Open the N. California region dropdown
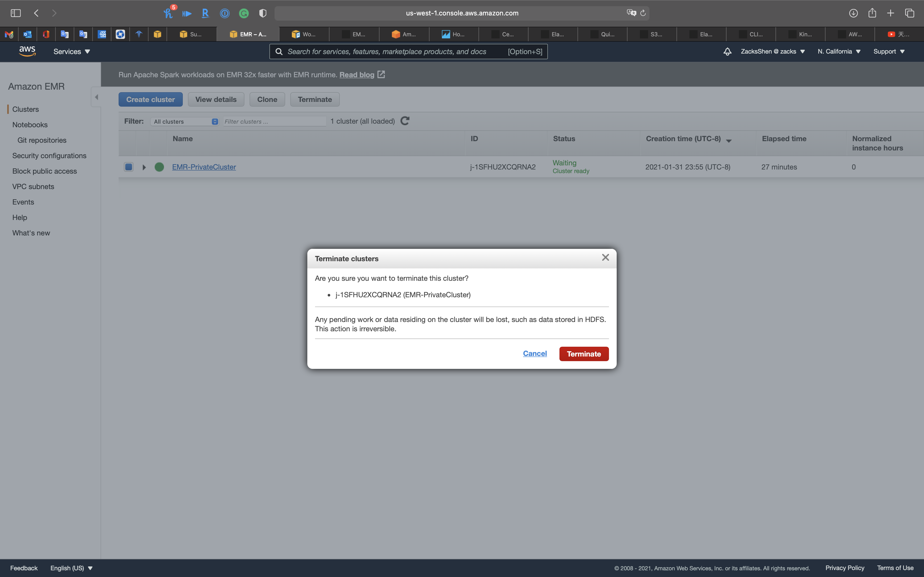 tap(839, 52)
